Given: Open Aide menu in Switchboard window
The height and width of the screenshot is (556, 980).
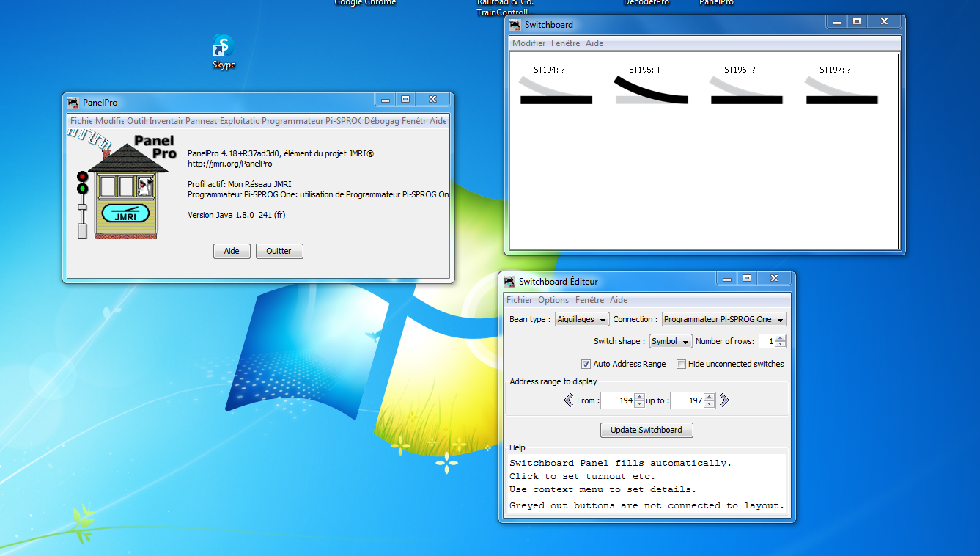Looking at the screenshot, I should (x=594, y=43).
